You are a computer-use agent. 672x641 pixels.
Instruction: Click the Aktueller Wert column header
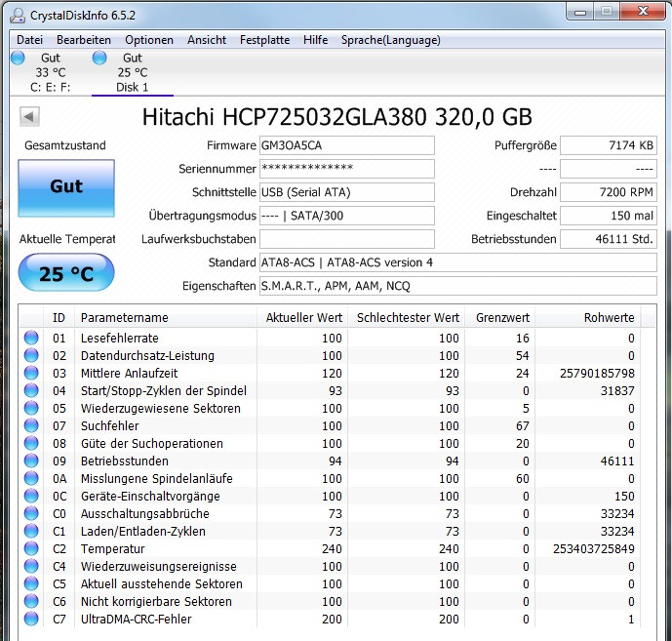pos(302,318)
